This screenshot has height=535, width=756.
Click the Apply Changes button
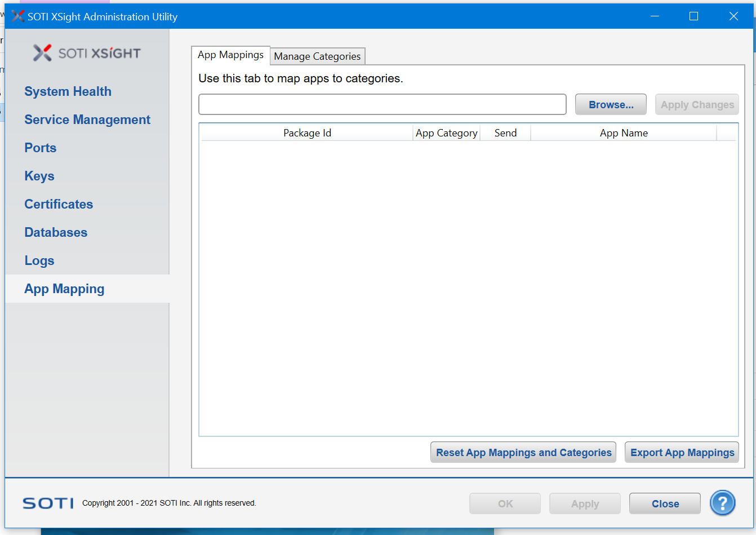(x=697, y=104)
